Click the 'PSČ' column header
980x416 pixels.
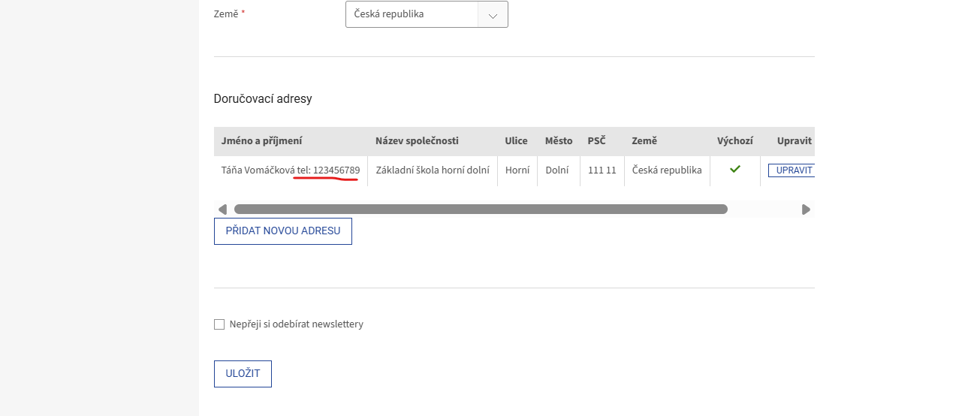click(x=597, y=141)
